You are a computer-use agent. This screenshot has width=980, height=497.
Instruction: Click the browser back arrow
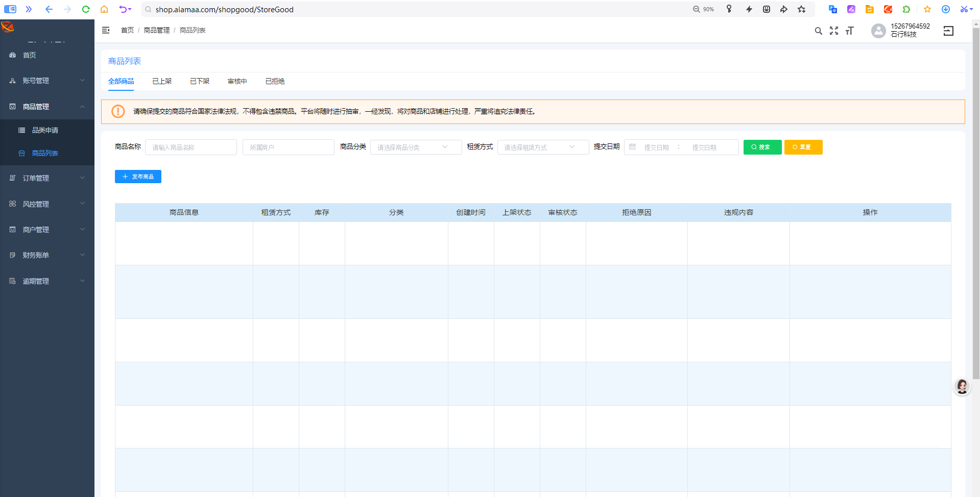click(49, 9)
